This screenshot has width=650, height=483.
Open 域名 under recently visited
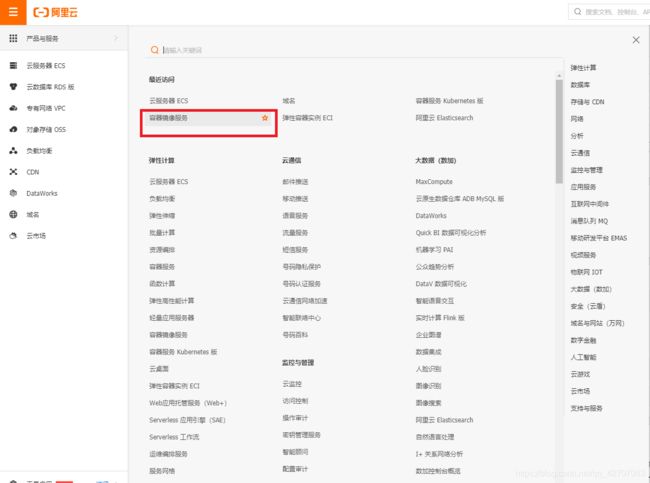click(289, 101)
